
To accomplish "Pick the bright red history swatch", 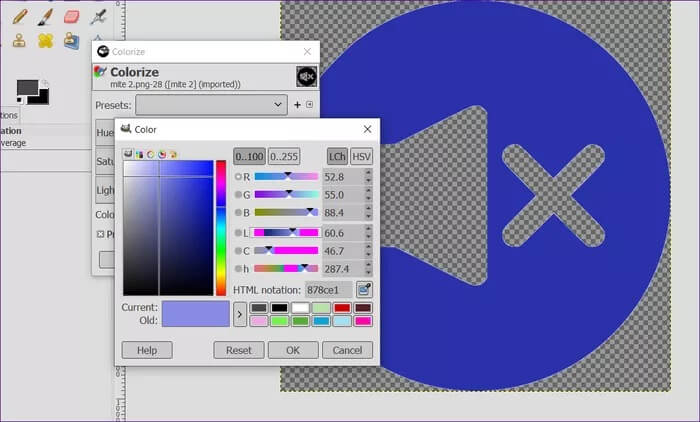I will pyautogui.click(x=342, y=308).
